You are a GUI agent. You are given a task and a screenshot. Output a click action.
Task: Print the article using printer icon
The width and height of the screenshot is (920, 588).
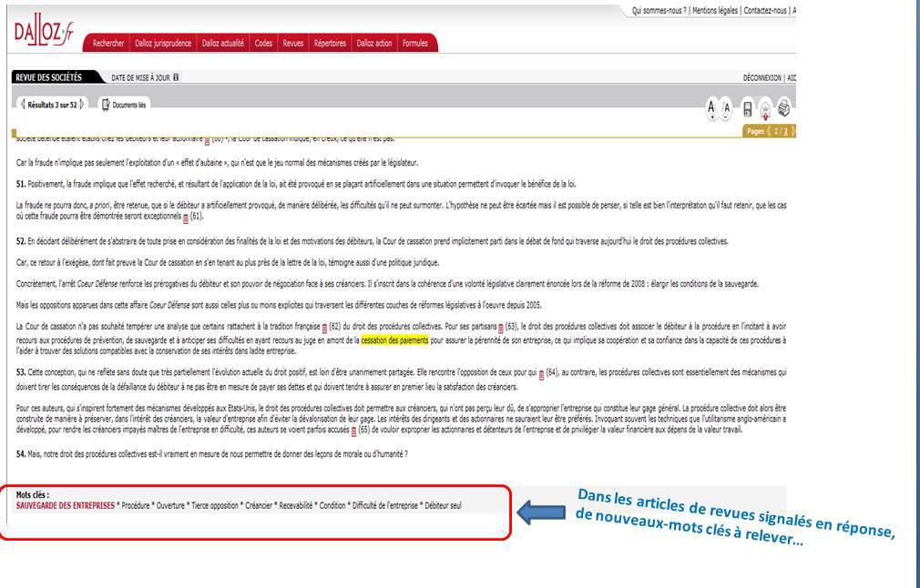click(x=784, y=106)
